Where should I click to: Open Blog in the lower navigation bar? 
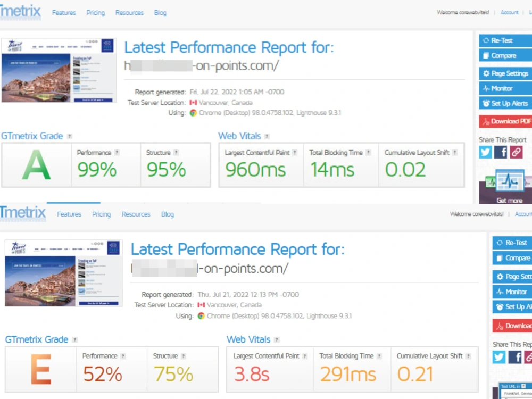(167, 214)
